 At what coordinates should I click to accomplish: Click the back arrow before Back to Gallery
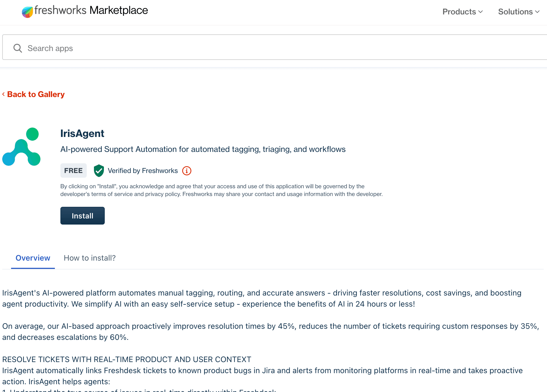(3, 94)
